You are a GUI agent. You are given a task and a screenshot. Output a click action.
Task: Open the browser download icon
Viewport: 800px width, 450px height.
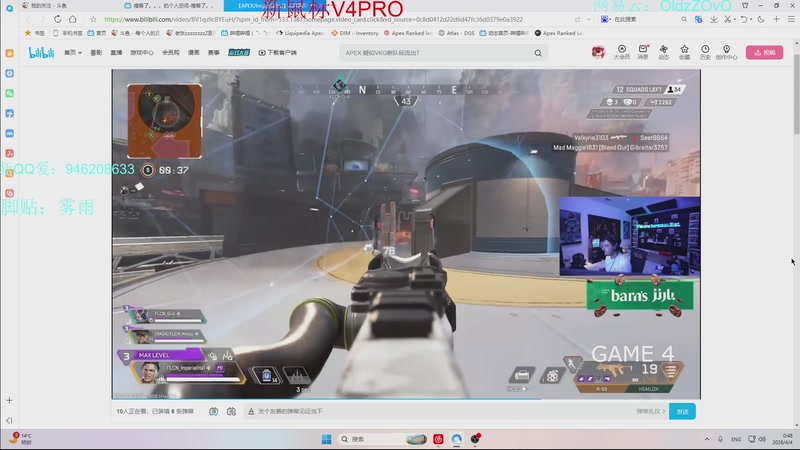[713, 19]
